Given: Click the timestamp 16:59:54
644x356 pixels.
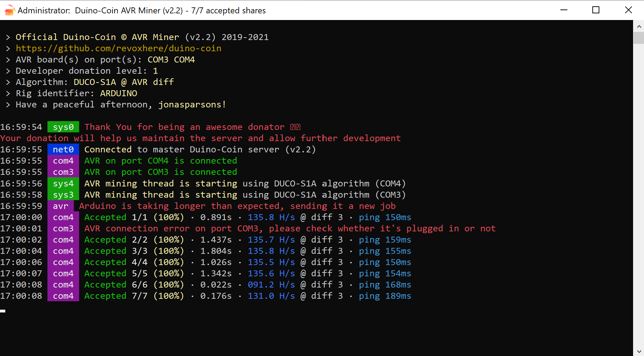Looking at the screenshot, I should (21, 127).
